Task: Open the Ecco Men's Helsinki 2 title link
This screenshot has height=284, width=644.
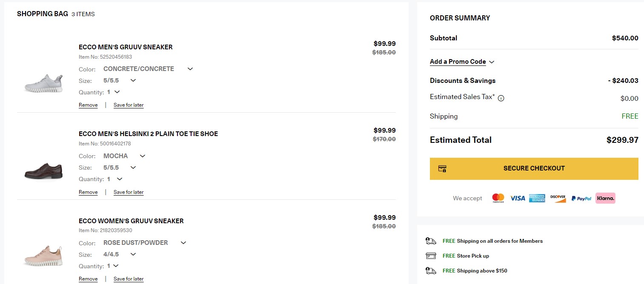Action: pyautogui.click(x=148, y=134)
